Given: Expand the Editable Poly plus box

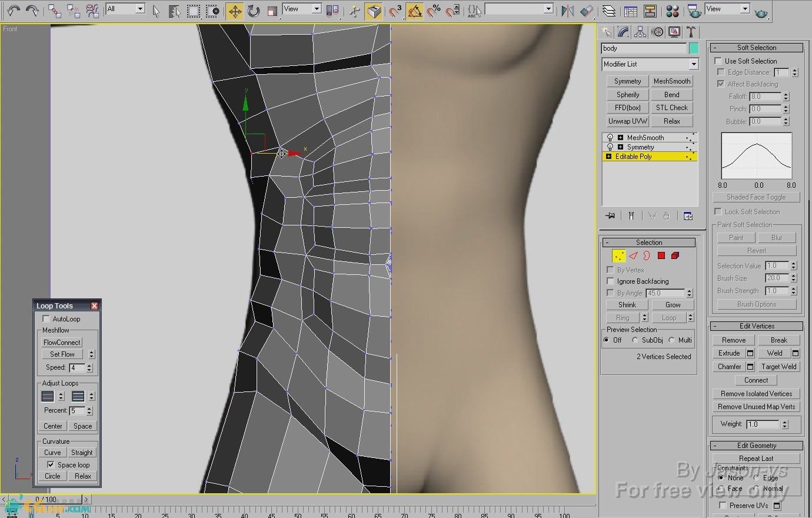Looking at the screenshot, I should pyautogui.click(x=608, y=157).
